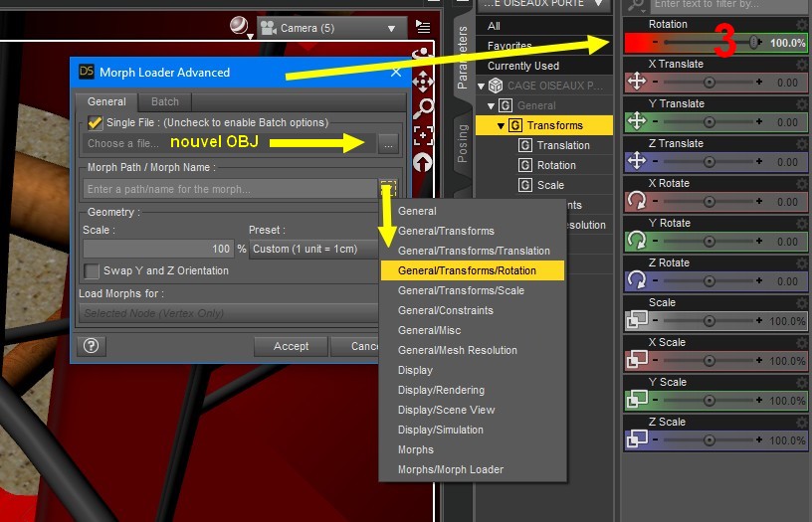Click the morph path name input field
The image size is (812, 522).
tap(230, 189)
